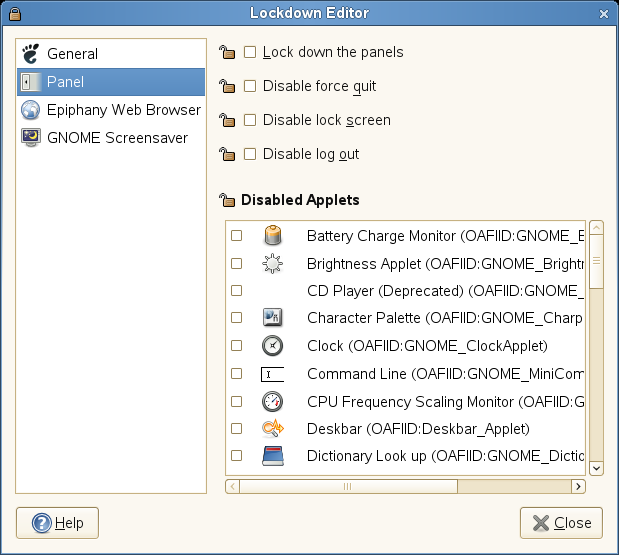Tick the CD Player (Deprecated) checkbox
The width and height of the screenshot is (619, 555).
pyautogui.click(x=236, y=291)
